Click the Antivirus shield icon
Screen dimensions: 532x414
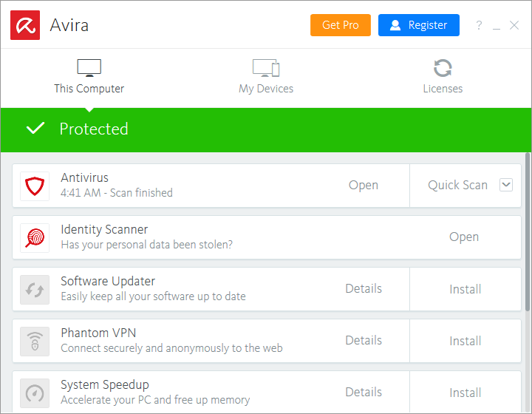pyautogui.click(x=35, y=186)
